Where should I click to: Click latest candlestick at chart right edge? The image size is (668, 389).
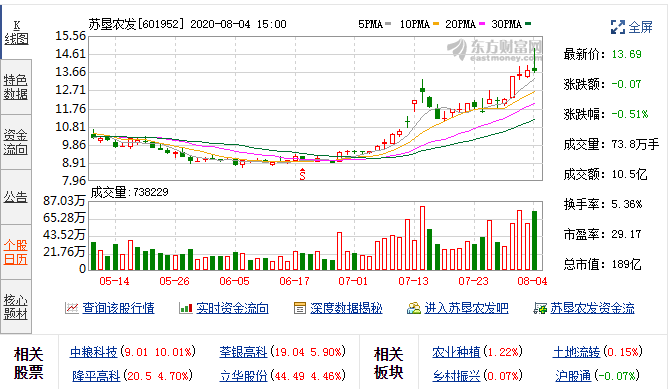pos(534,62)
